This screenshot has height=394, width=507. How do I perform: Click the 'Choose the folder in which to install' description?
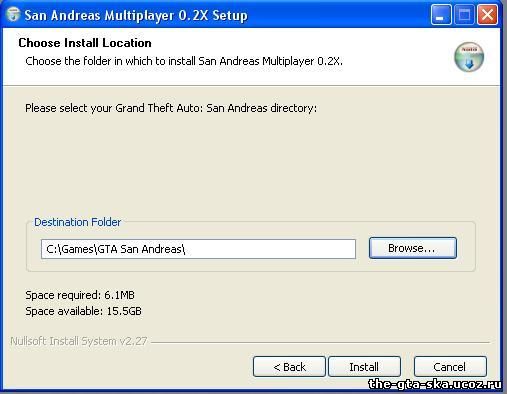pyautogui.click(x=184, y=61)
